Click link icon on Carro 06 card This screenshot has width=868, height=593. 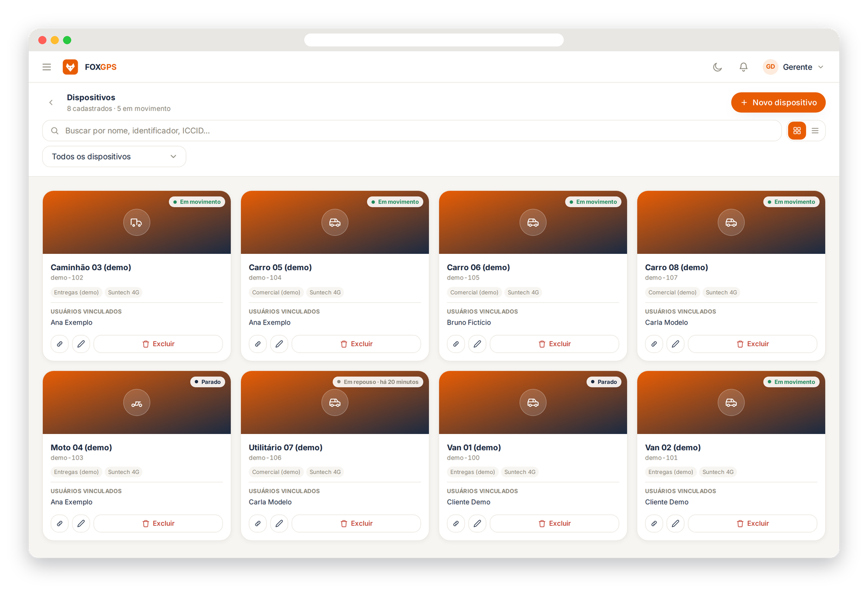(x=456, y=344)
